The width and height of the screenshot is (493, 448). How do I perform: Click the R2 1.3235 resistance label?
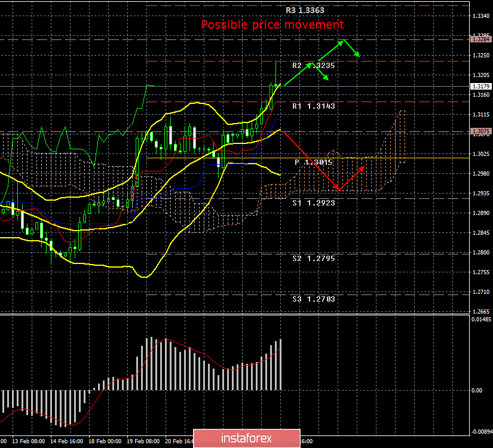click(x=314, y=65)
